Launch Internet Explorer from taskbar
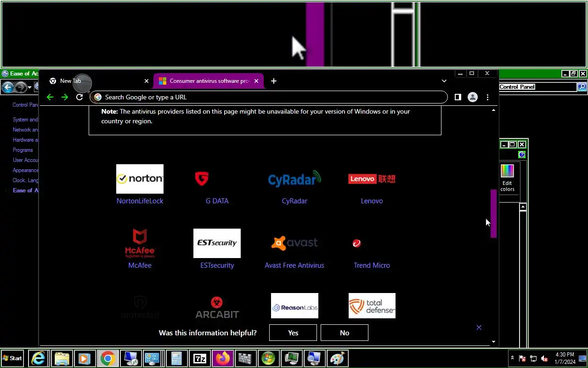This screenshot has width=588, height=368. point(39,358)
